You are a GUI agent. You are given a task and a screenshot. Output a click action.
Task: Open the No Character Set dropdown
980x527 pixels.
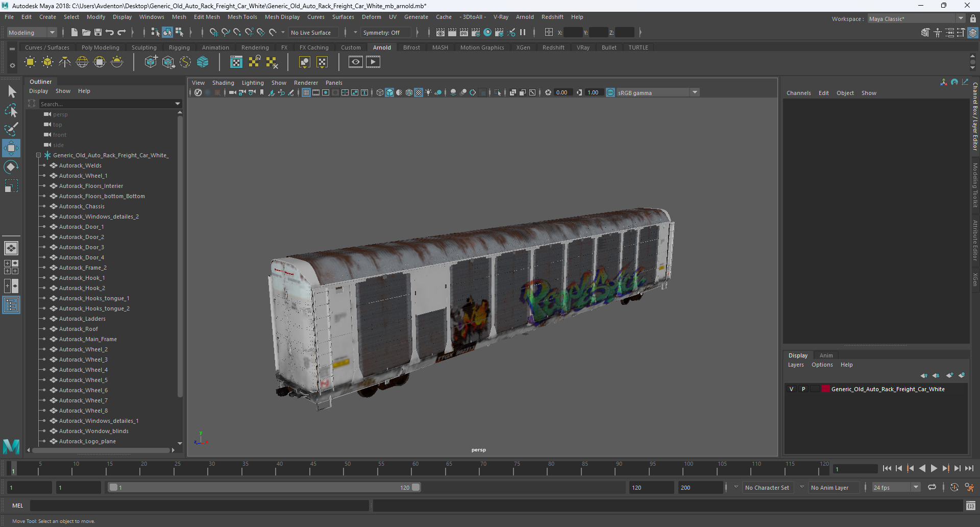[x=767, y=488]
